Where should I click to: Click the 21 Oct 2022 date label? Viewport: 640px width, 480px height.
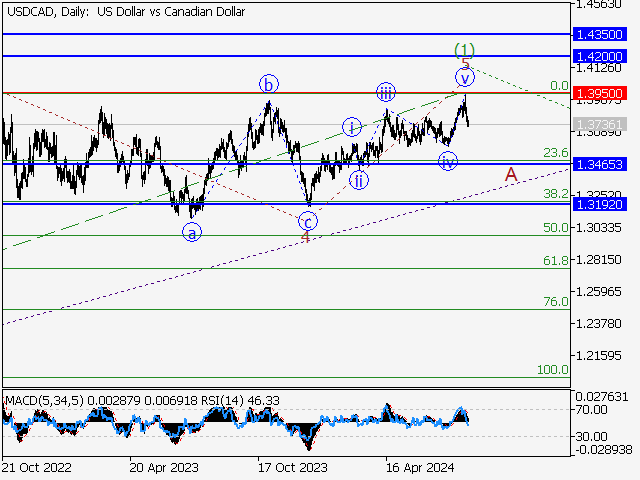[x=37, y=467]
